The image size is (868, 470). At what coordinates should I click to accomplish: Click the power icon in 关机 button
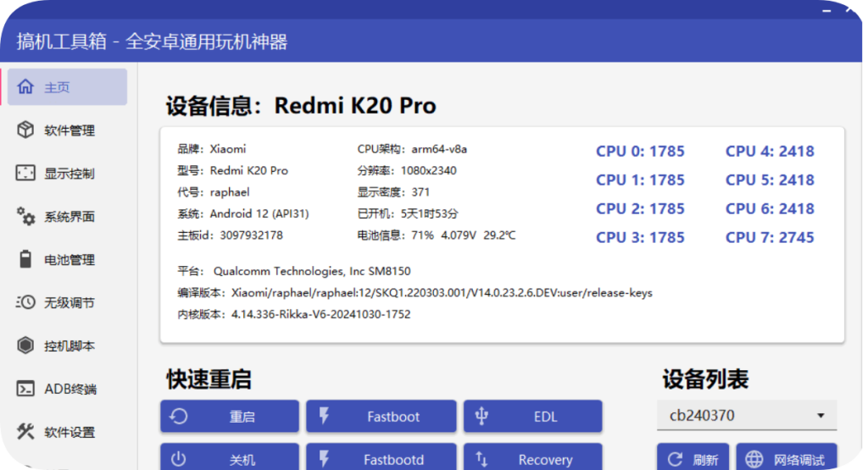(178, 459)
